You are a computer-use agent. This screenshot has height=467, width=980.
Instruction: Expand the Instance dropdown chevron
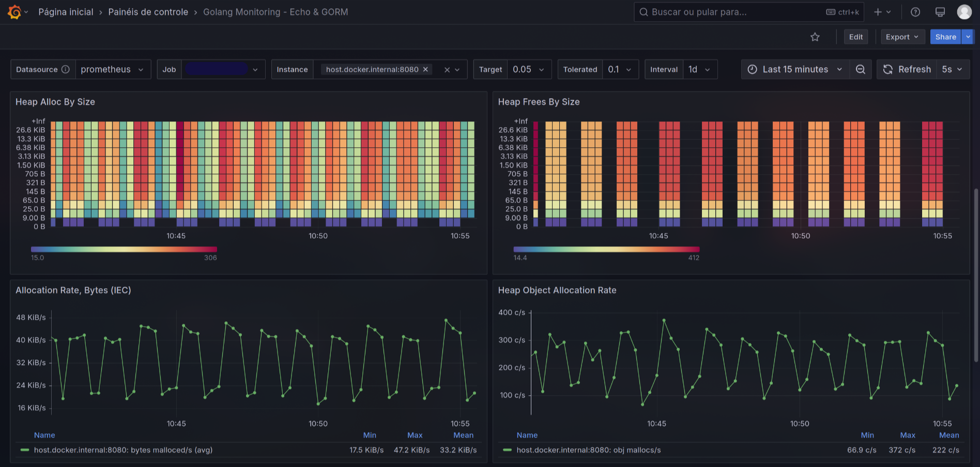pyautogui.click(x=457, y=70)
